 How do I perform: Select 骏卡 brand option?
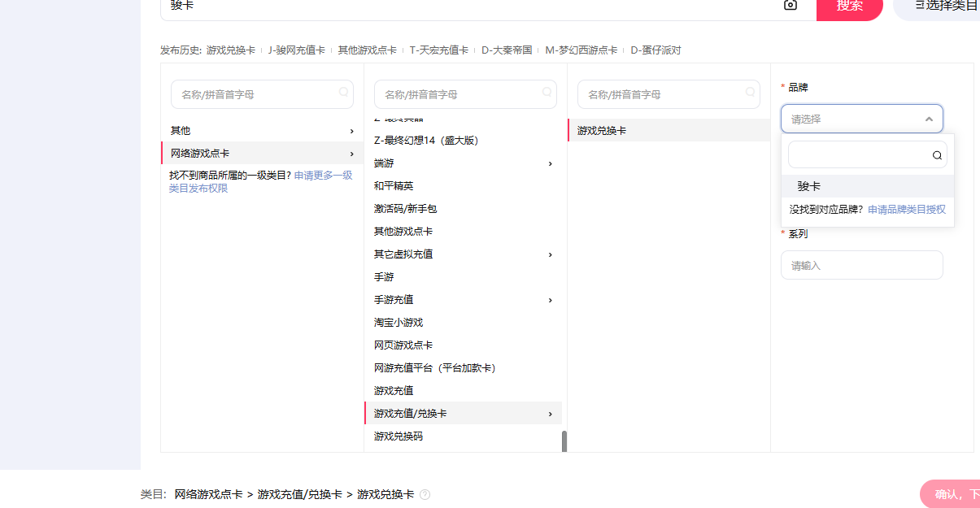coord(809,186)
